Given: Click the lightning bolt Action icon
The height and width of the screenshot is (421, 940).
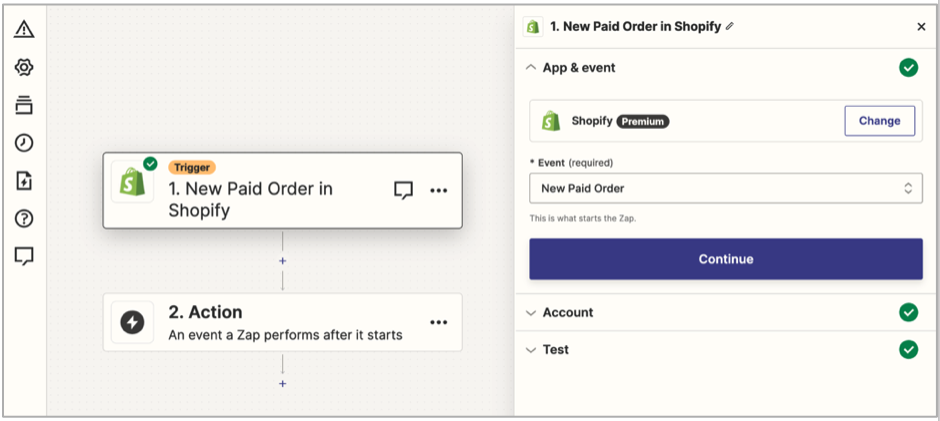Looking at the screenshot, I should click(x=132, y=323).
